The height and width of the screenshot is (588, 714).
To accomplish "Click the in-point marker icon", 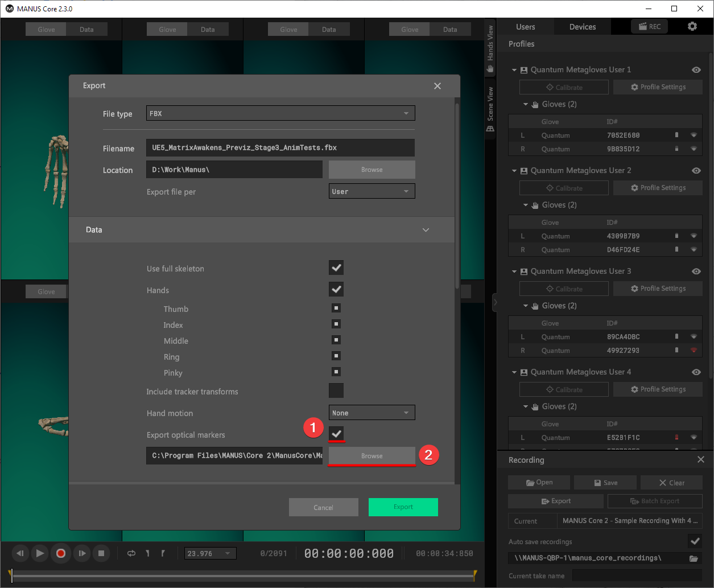I will pos(147,553).
